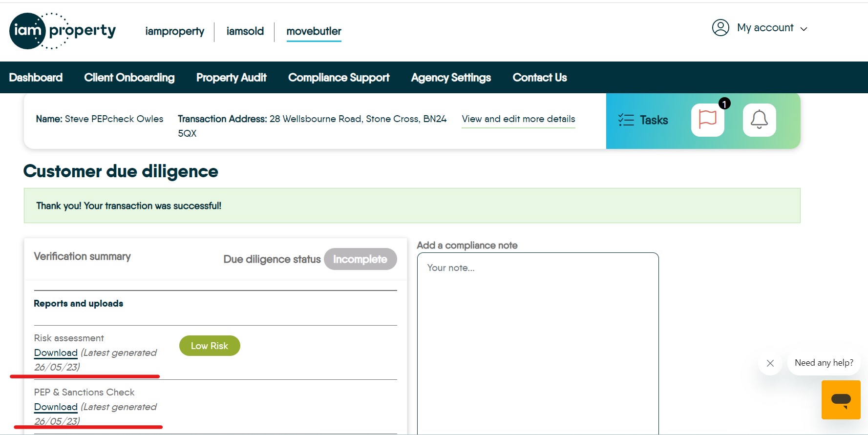868x435 pixels.
Task: Click the red flag tasks icon
Action: pyautogui.click(x=707, y=120)
